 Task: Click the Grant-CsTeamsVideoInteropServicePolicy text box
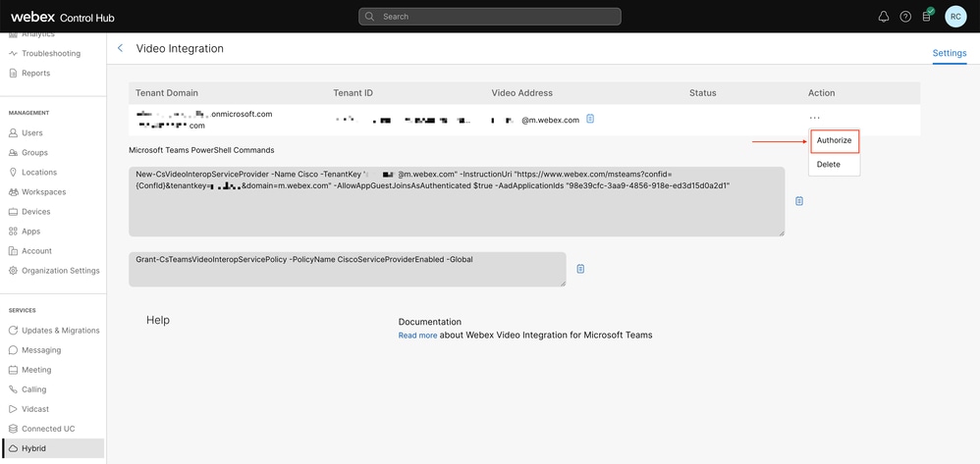tap(347, 269)
